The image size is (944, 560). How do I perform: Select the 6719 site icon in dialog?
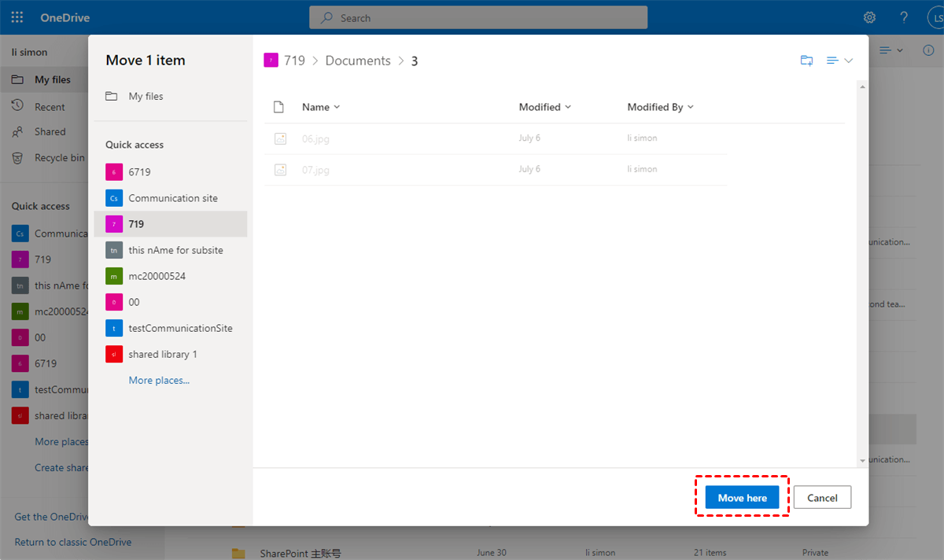(x=114, y=172)
